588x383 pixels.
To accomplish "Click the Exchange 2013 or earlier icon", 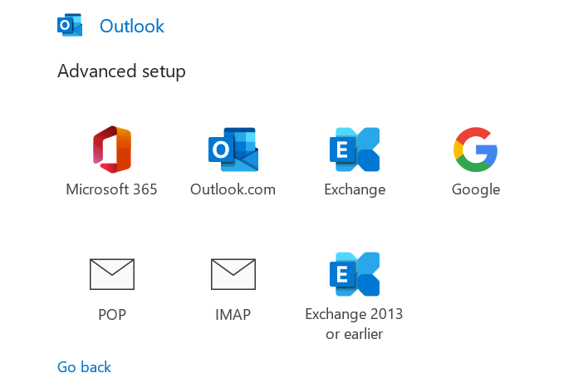I will (355, 273).
